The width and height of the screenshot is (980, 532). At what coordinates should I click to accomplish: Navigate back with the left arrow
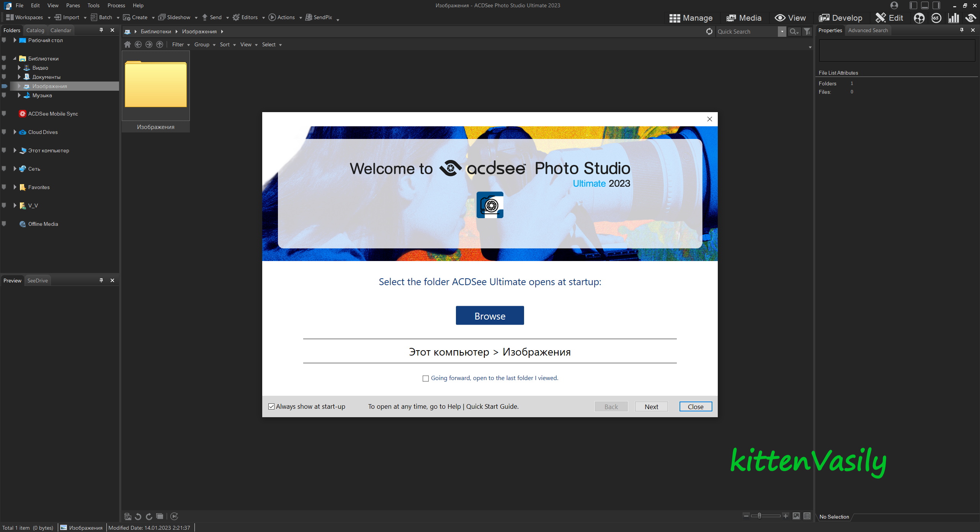(138, 44)
